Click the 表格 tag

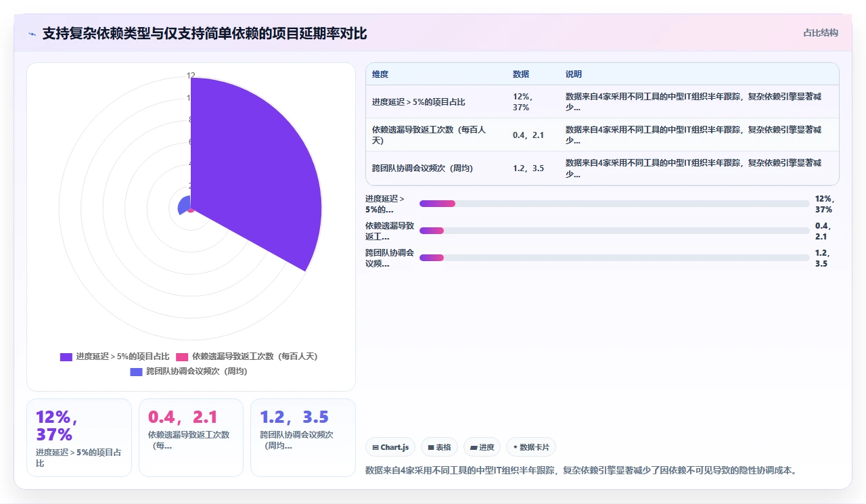pos(439,447)
